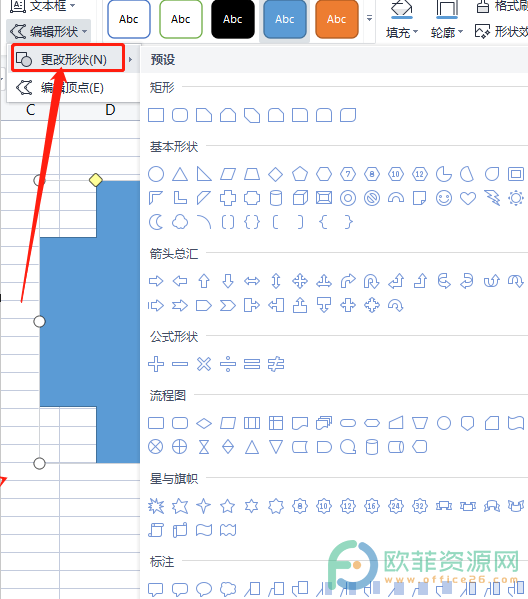The image size is (528, 599).
Task: Select the left-right double arrow shape
Action: coord(252,282)
